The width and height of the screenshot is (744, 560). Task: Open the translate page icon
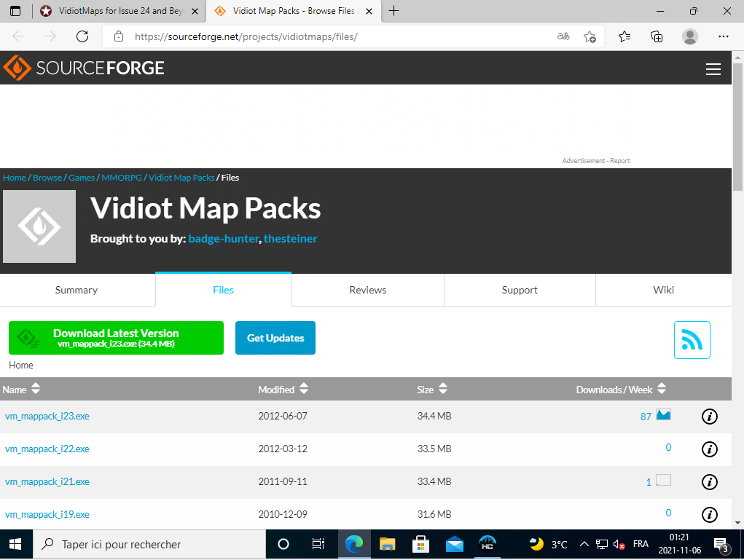[x=563, y=36]
